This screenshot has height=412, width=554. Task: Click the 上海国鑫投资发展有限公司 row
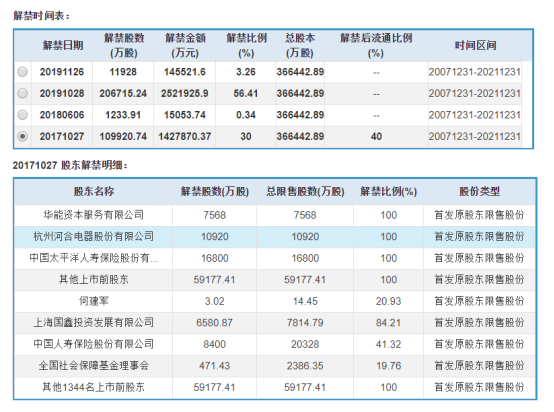pyautogui.click(x=275, y=323)
